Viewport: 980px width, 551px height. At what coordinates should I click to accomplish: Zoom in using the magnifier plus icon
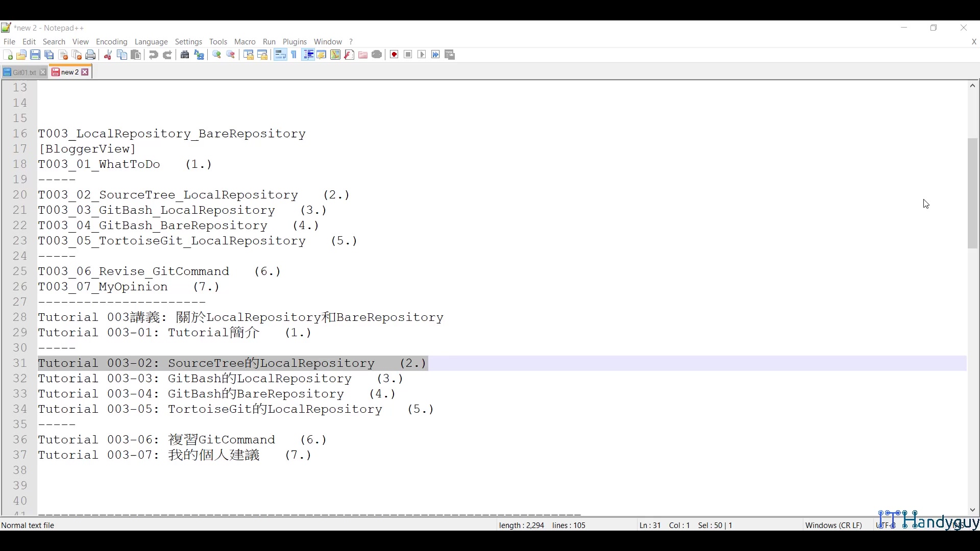click(x=216, y=55)
